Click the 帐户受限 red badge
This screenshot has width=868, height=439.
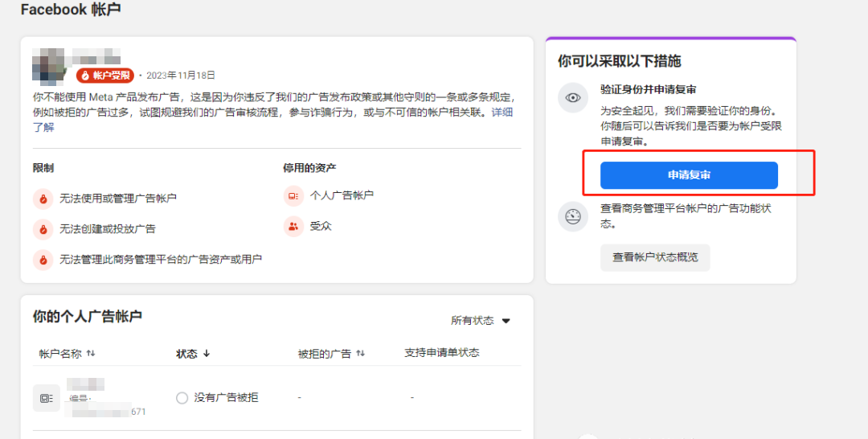click(x=105, y=76)
